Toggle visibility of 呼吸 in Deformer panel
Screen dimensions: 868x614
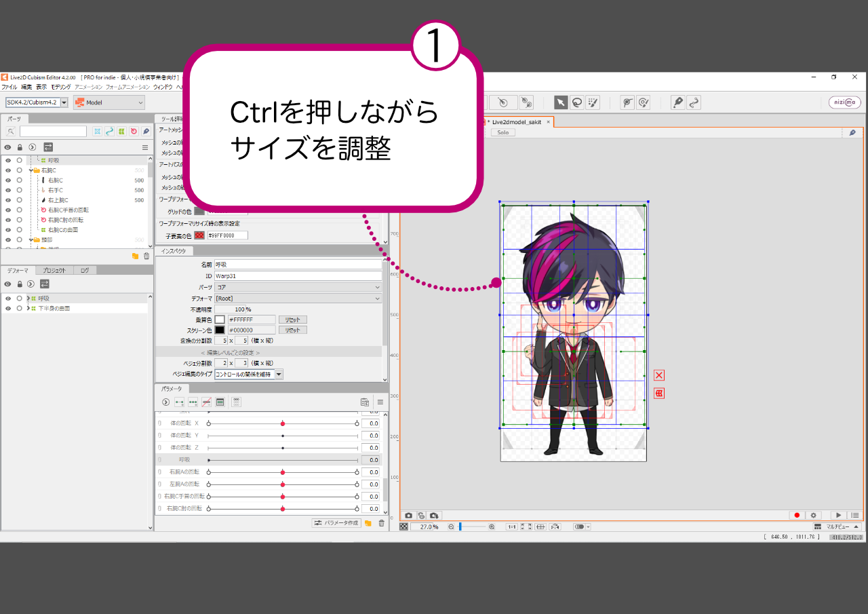pos(8,299)
